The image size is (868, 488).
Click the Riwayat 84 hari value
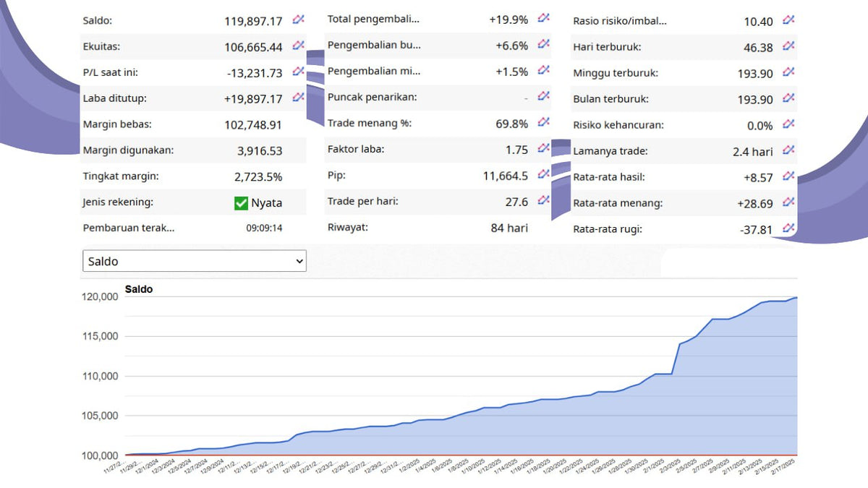click(x=509, y=228)
